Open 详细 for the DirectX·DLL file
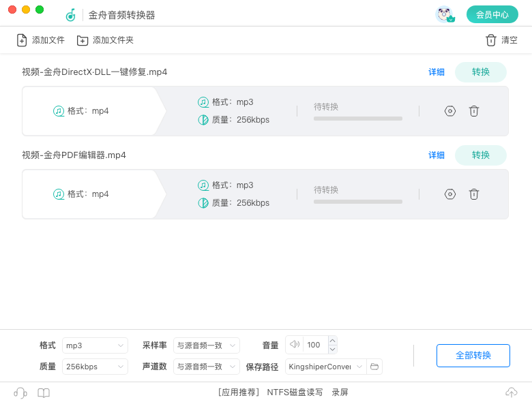The width and height of the screenshot is (532, 402). (x=437, y=72)
